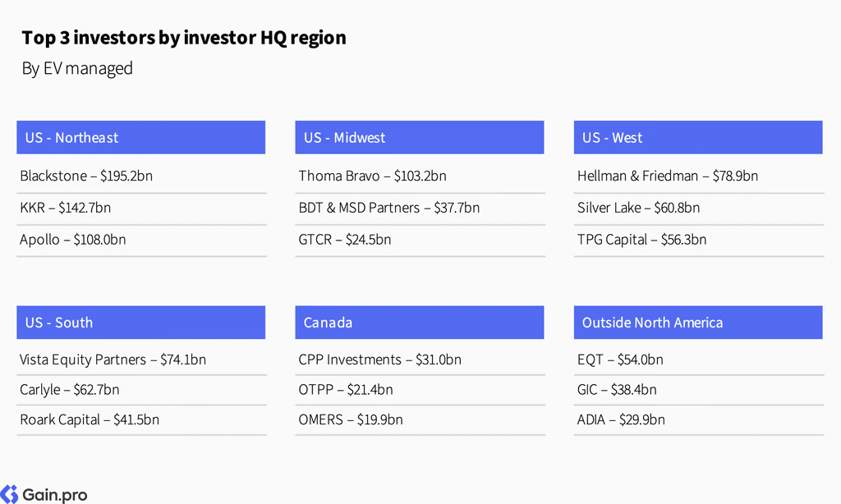Click the Gain.pro logo icon
Screen dimensions: 841x504
click(x=9, y=494)
